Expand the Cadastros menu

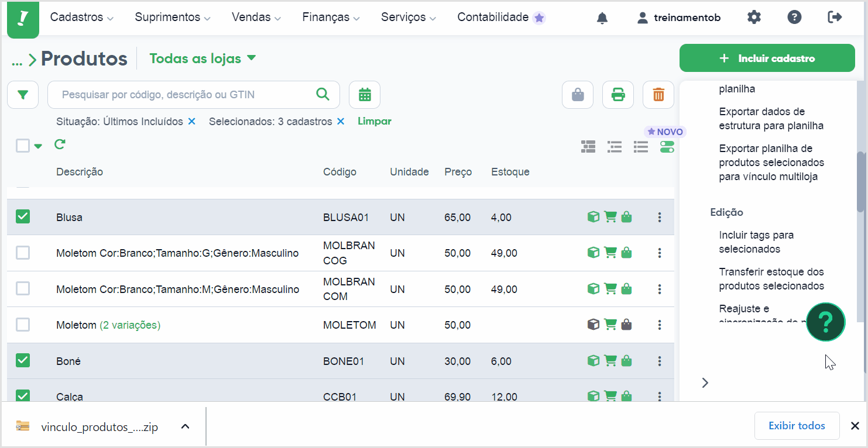[81, 18]
